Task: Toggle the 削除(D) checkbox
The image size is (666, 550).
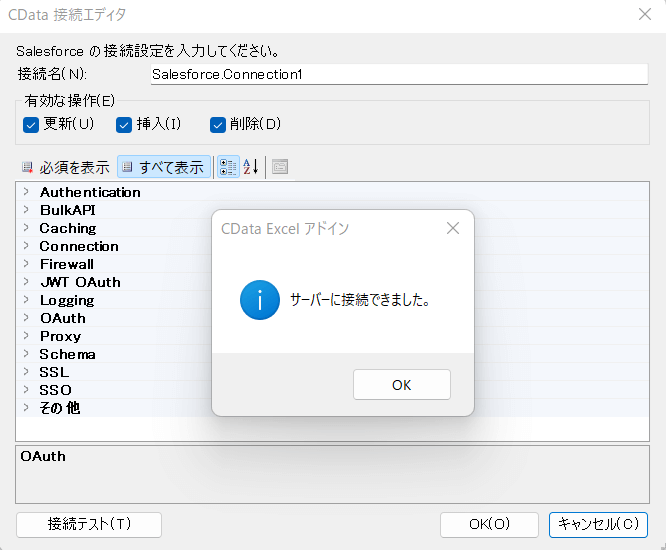Action: click(218, 125)
